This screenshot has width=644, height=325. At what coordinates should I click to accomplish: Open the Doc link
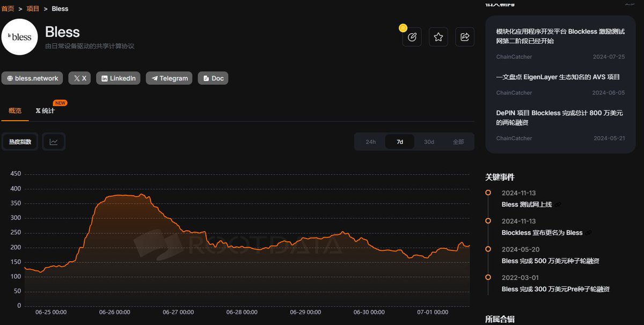(x=213, y=78)
